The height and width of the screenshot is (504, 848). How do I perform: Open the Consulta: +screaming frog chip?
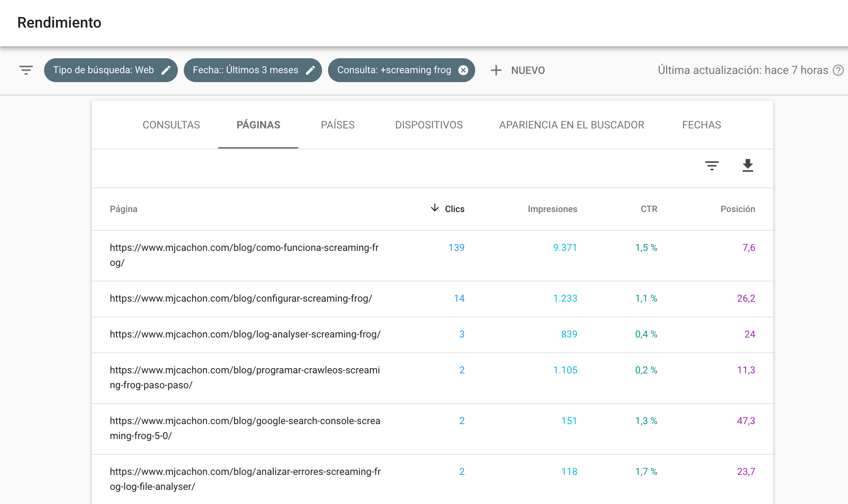(401, 70)
